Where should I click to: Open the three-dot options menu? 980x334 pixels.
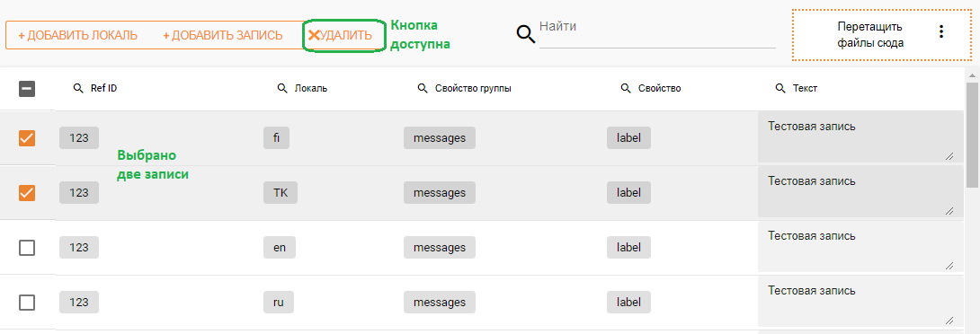point(941,31)
